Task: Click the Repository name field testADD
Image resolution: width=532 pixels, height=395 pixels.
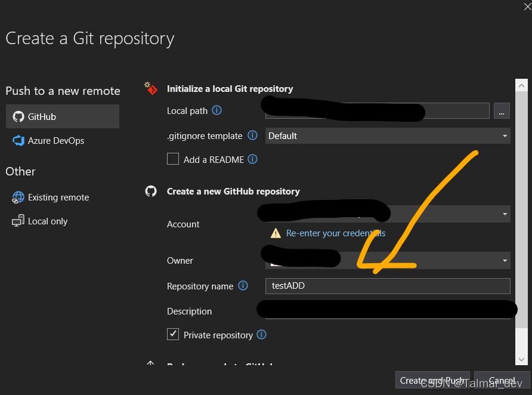Action: tap(388, 286)
